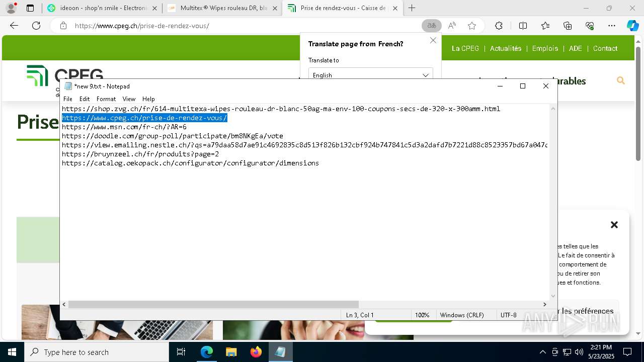Click Notepad scroll right arrow
The height and width of the screenshot is (362, 644).
pyautogui.click(x=544, y=304)
